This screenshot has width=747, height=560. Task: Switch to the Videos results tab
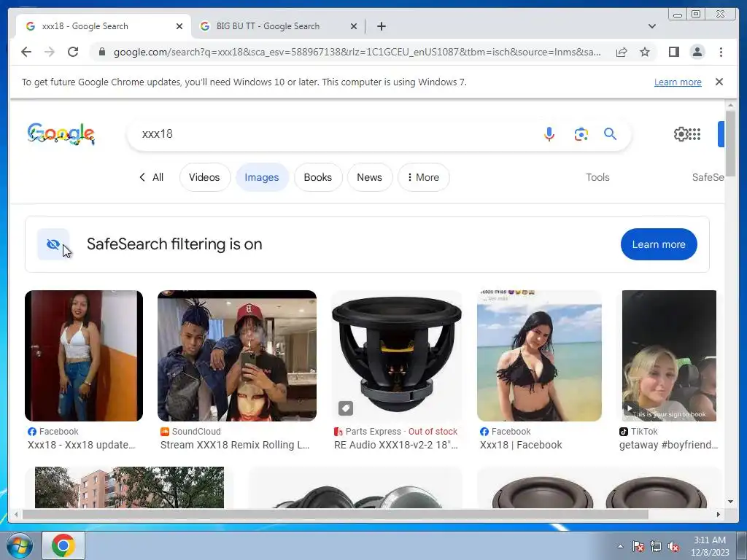tap(204, 177)
